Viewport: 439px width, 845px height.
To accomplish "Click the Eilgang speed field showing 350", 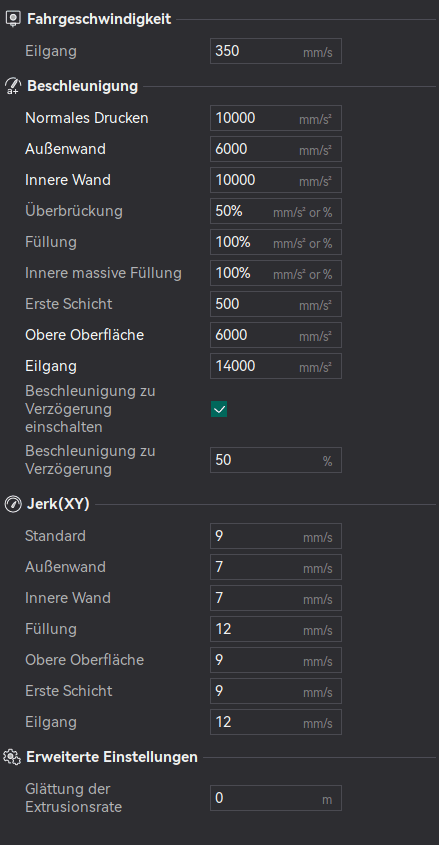I will (276, 51).
